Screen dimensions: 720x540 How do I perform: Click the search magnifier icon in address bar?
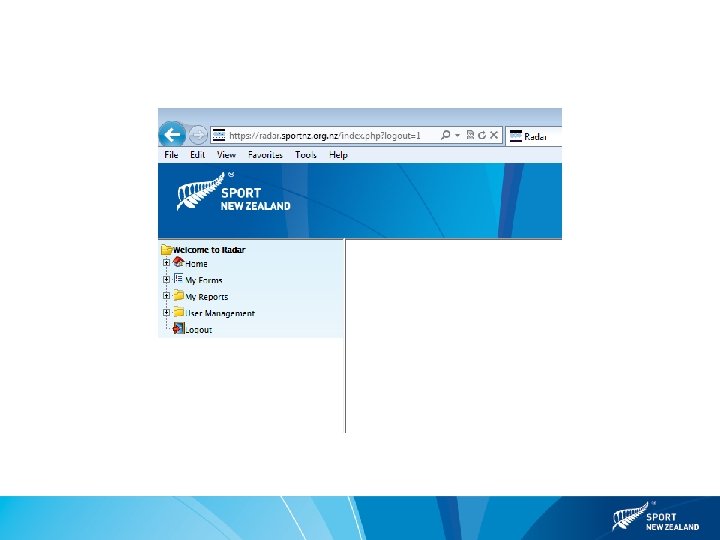point(445,135)
